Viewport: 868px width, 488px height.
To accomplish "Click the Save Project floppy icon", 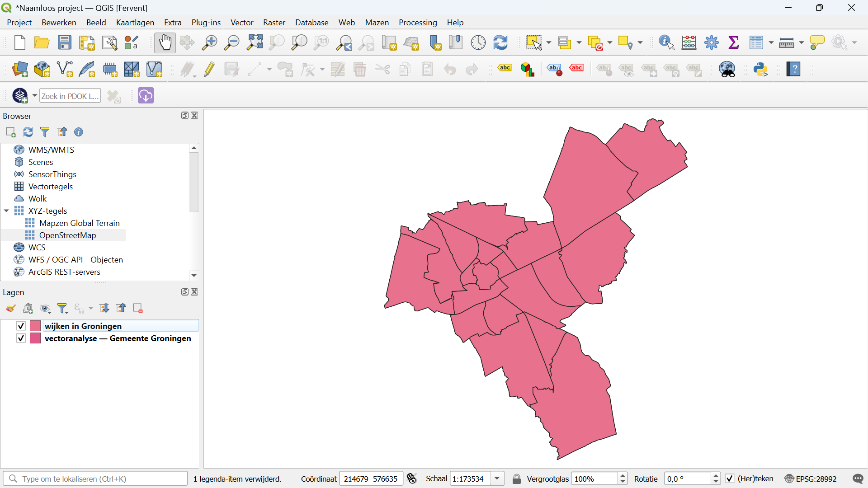I will 65,43.
